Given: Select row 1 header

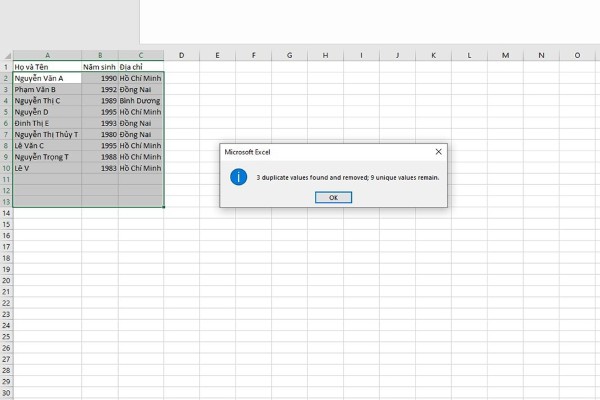Looking at the screenshot, I should point(6,66).
